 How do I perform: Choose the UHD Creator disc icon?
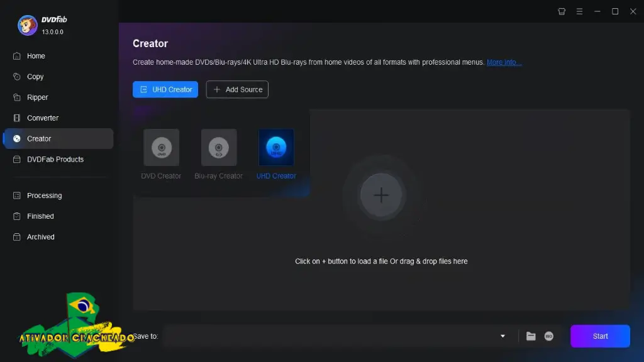(x=276, y=147)
